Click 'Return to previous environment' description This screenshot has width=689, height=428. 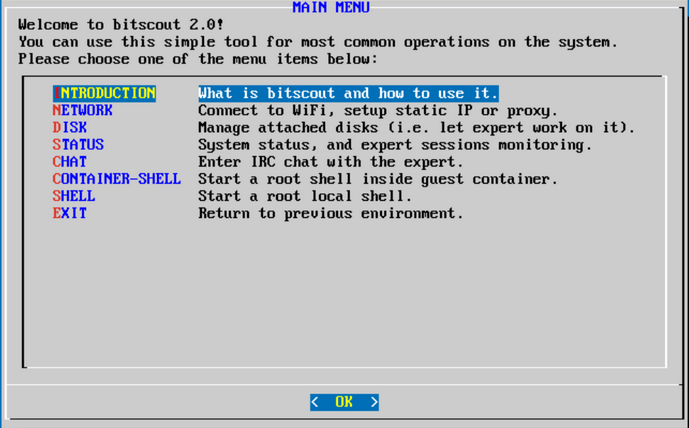pyautogui.click(x=331, y=213)
